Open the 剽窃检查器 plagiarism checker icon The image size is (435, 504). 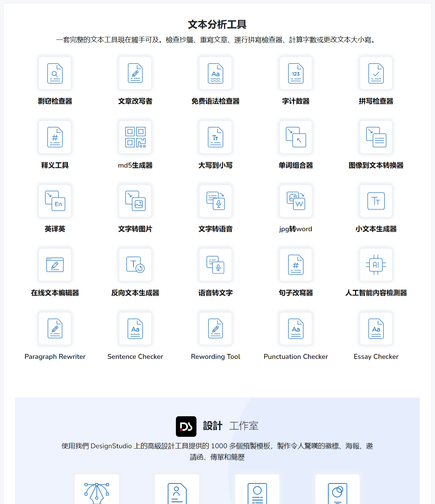(x=55, y=73)
